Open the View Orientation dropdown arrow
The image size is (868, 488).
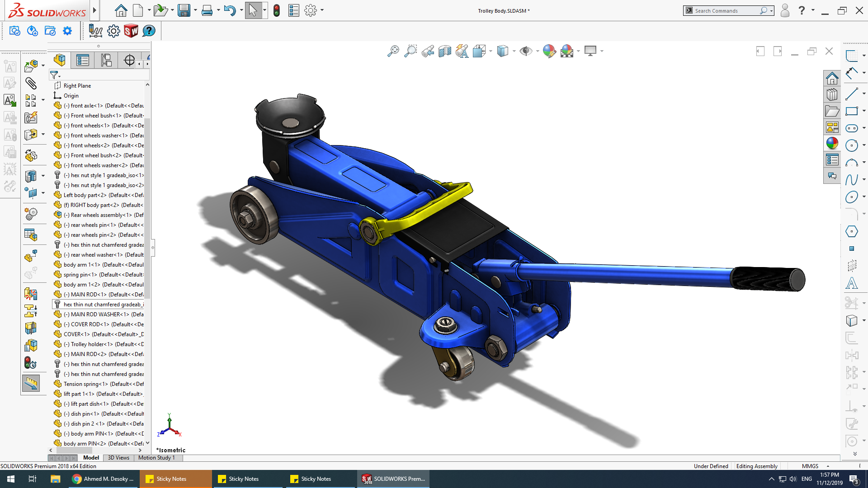491,51
